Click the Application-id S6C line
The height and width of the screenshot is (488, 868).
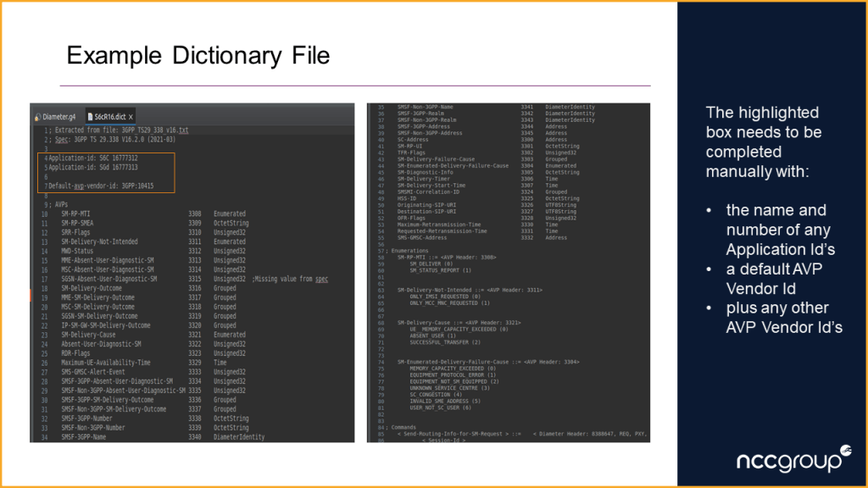tap(93, 158)
